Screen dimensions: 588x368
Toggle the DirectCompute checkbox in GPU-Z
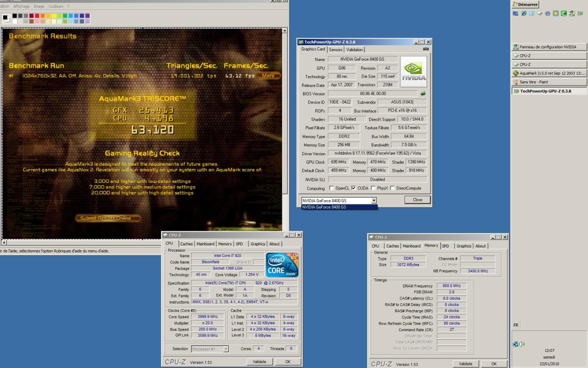click(x=392, y=188)
